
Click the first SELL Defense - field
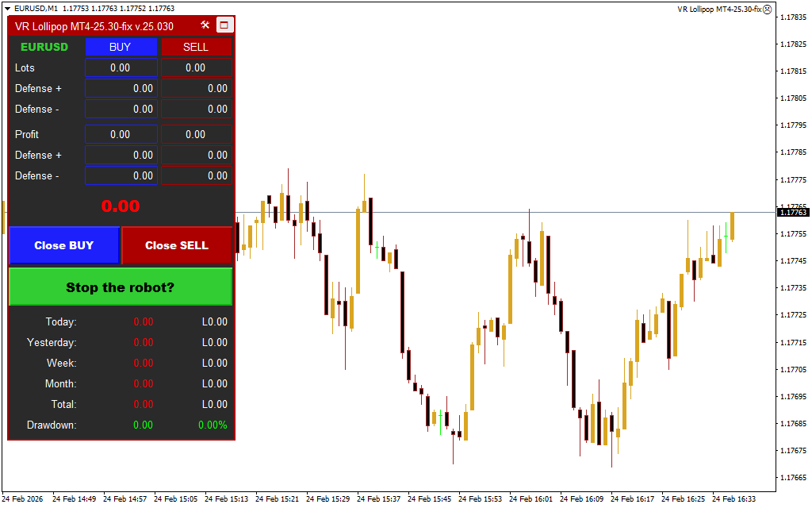point(196,110)
